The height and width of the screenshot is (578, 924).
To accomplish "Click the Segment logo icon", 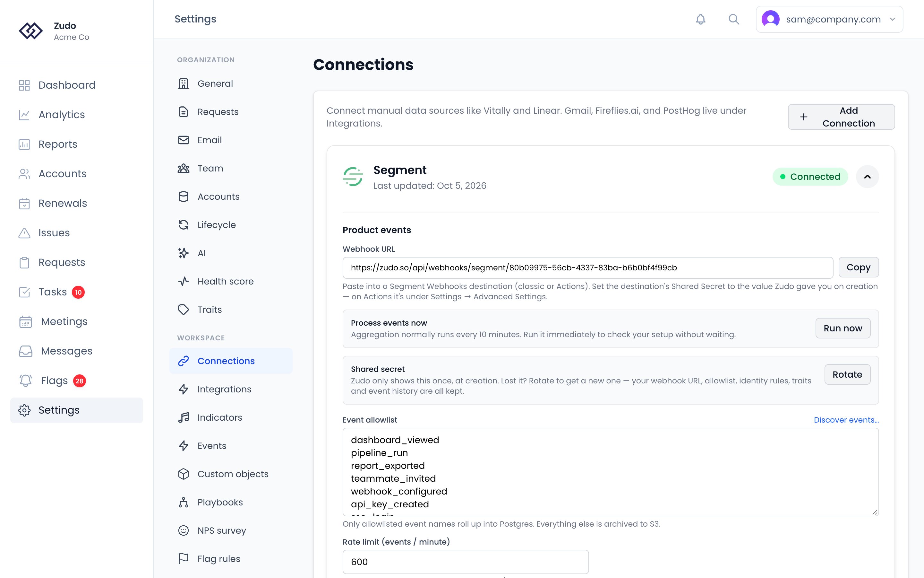I will click(x=353, y=177).
